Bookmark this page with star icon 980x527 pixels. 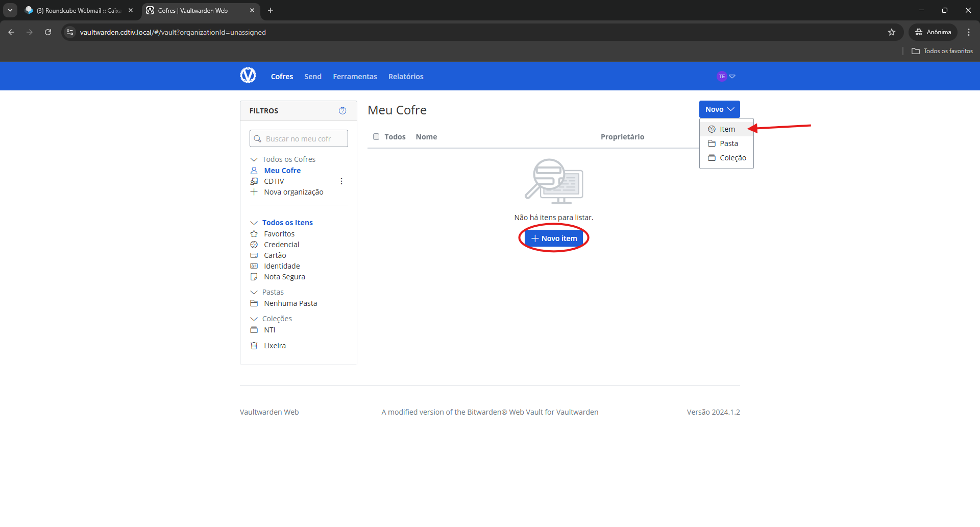(891, 32)
